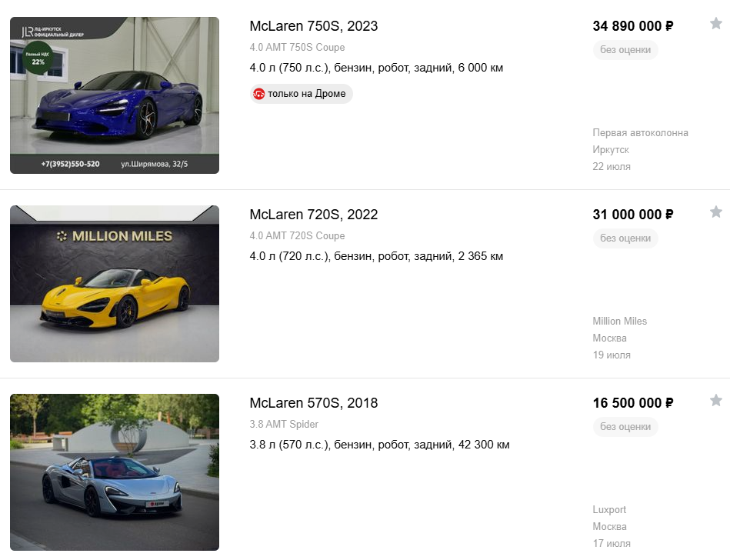Open the McLaren 570S, 2018 listing title

[x=313, y=403]
